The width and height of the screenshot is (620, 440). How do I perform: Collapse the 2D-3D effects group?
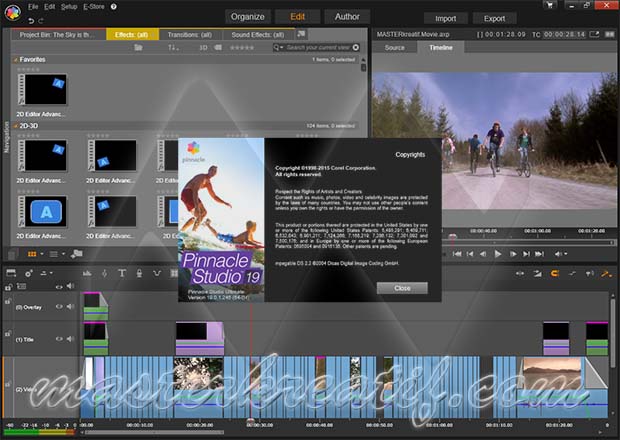coord(15,125)
